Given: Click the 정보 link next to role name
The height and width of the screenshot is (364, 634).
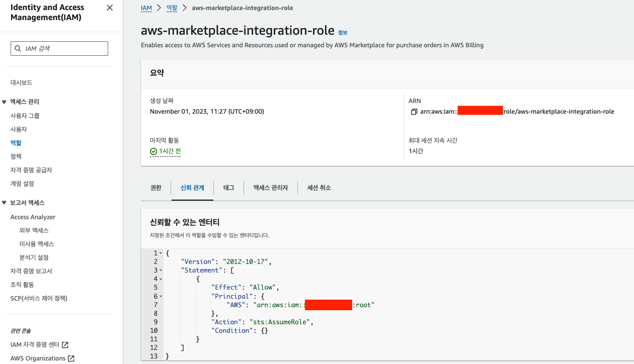Looking at the screenshot, I should [343, 33].
